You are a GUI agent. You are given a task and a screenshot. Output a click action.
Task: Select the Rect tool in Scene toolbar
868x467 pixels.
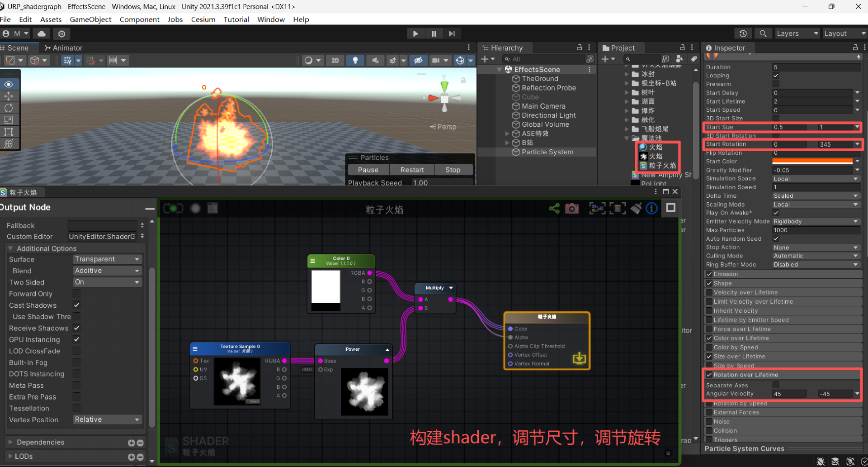[x=9, y=132]
